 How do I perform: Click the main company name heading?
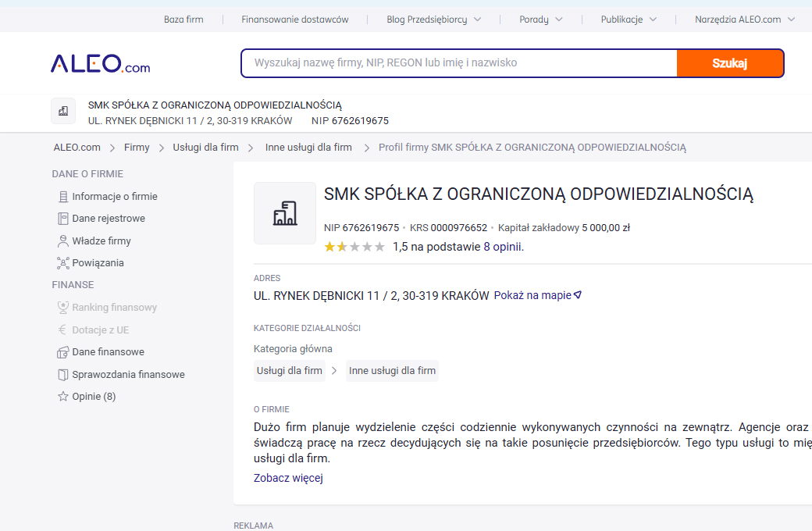(x=539, y=194)
